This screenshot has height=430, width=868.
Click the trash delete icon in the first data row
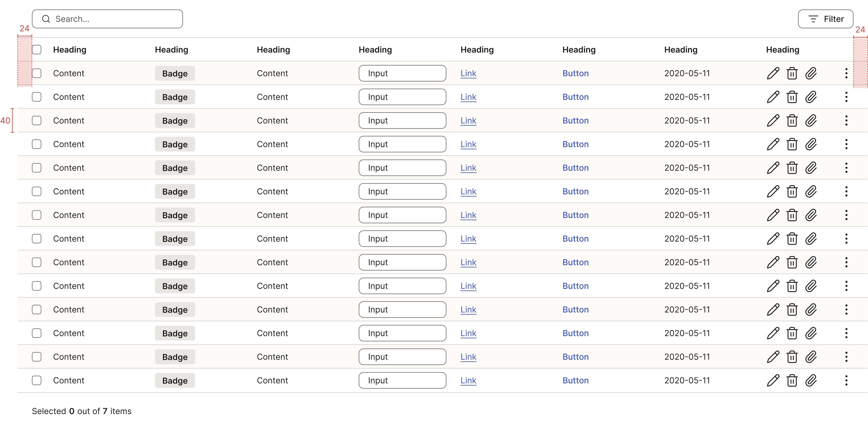pyautogui.click(x=792, y=73)
